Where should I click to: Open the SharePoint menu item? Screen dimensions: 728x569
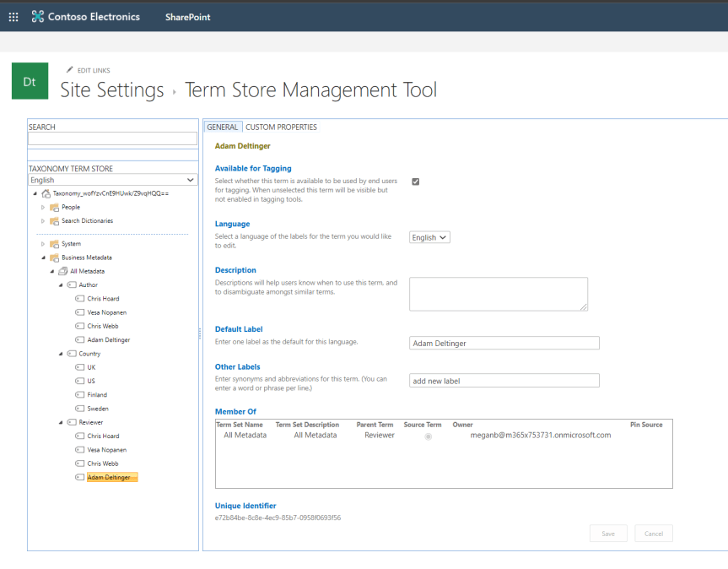point(187,16)
